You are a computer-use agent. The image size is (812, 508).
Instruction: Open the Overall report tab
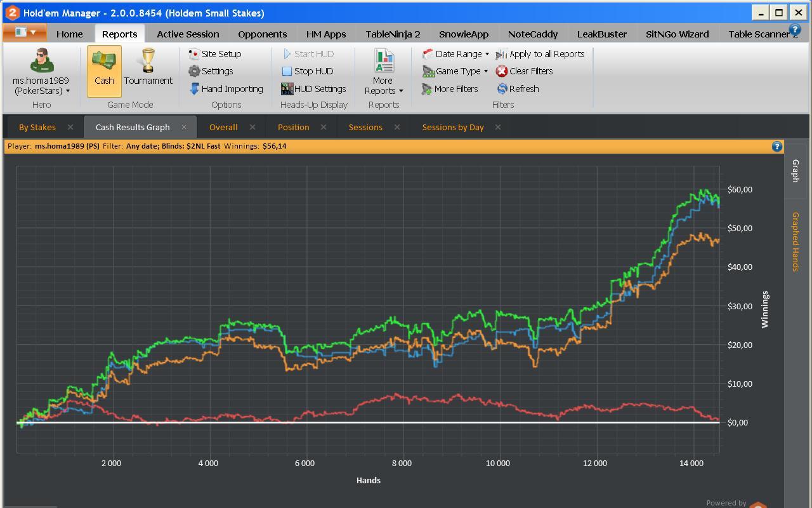tap(223, 127)
